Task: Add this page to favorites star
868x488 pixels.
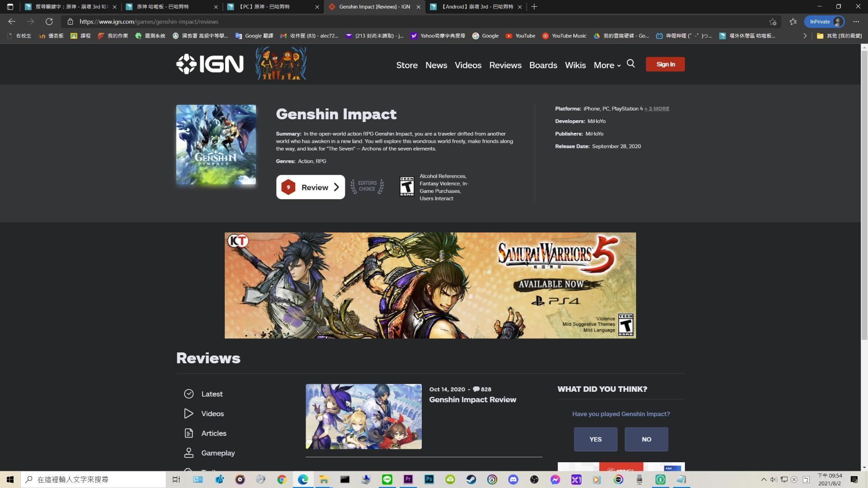Action: coord(773,22)
